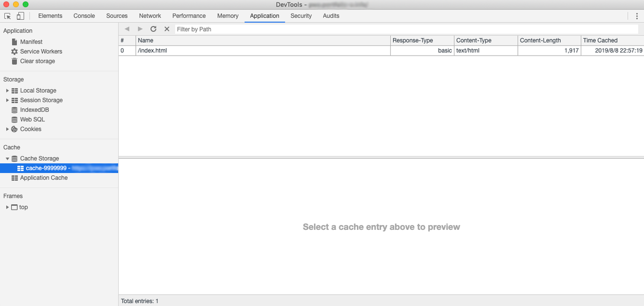Click the 2019/8/8 22:57:19 timestamp cell
Viewport: 644px width, 306px height.
(612, 50)
